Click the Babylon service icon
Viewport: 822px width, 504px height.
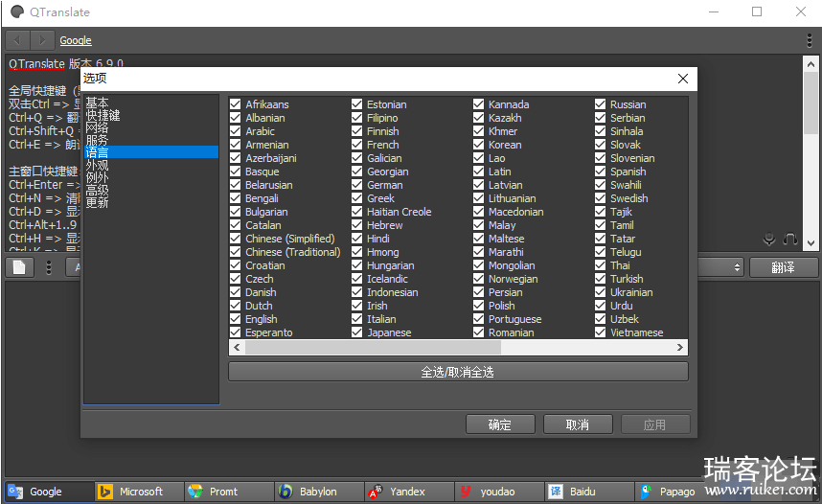(x=285, y=492)
